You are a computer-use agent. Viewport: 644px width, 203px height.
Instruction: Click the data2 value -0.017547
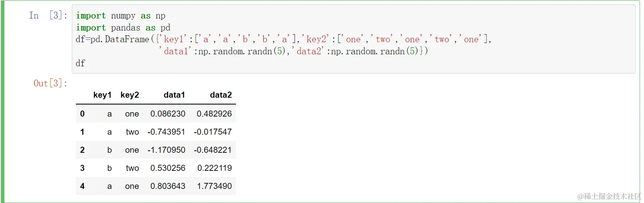[213, 132]
